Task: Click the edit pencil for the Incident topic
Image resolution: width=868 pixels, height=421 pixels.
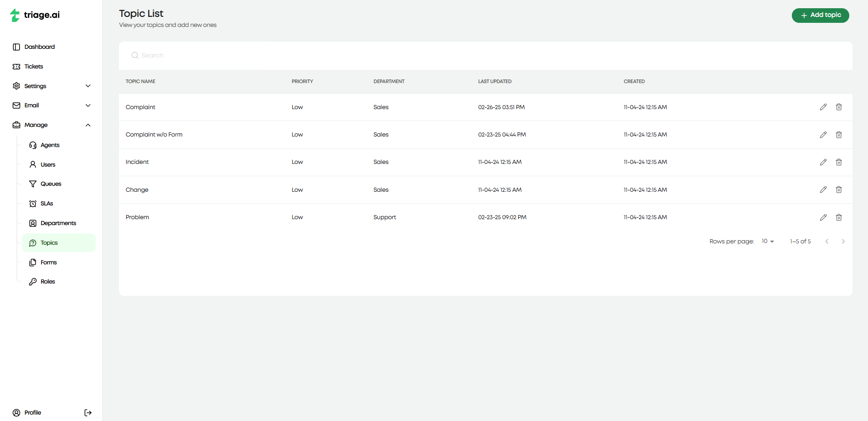Action: point(823,162)
